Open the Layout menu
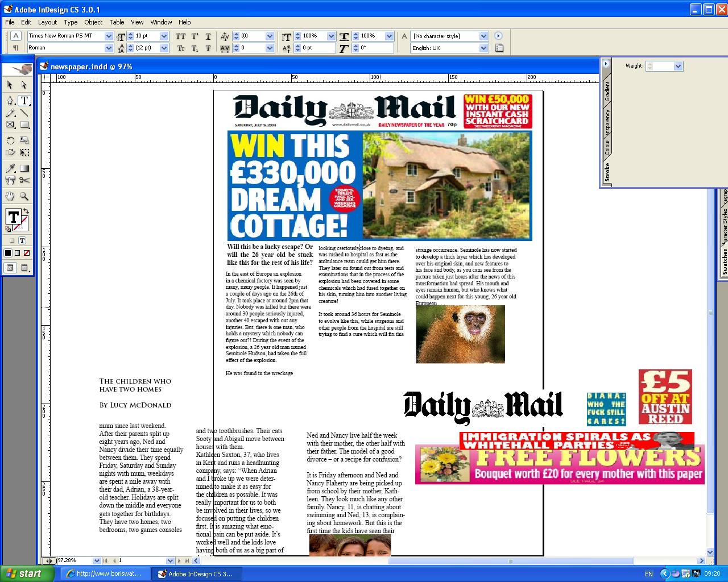 [x=47, y=22]
